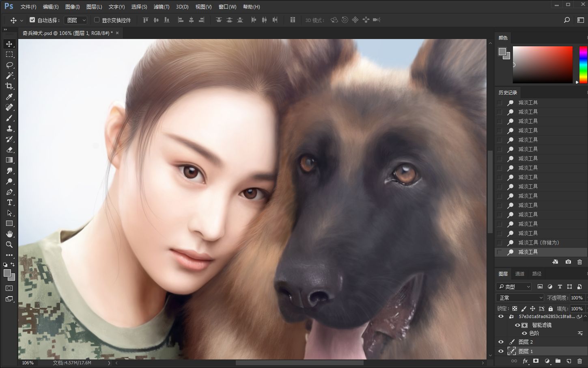588x368 pixels.
Task: Hide the 图层 1 layer
Action: [x=501, y=351]
